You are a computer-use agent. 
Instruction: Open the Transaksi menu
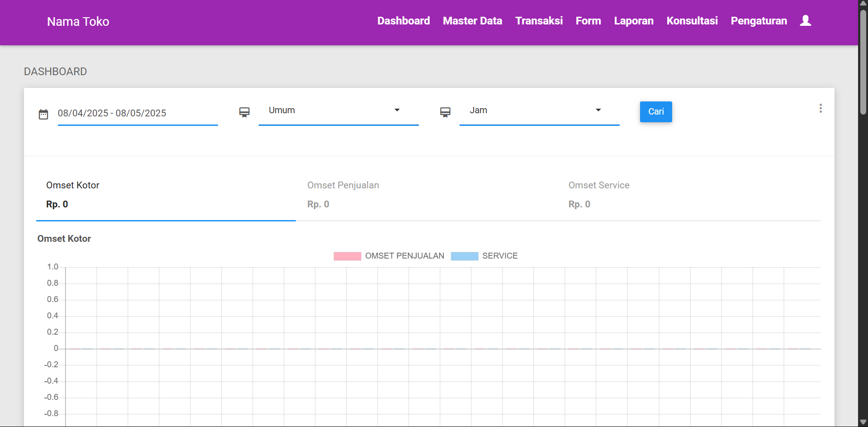[x=539, y=21]
